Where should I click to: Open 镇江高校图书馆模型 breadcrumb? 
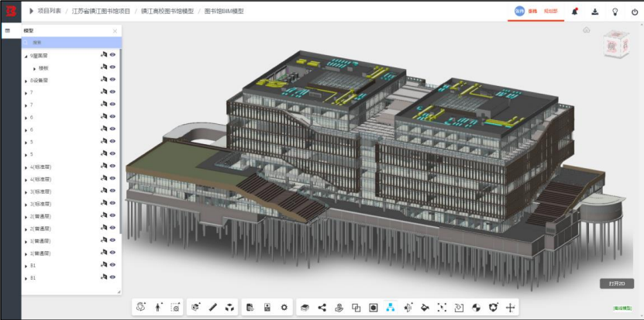tap(167, 11)
